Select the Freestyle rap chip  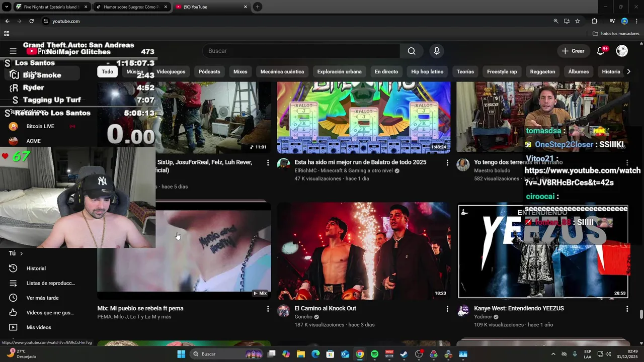(x=502, y=71)
